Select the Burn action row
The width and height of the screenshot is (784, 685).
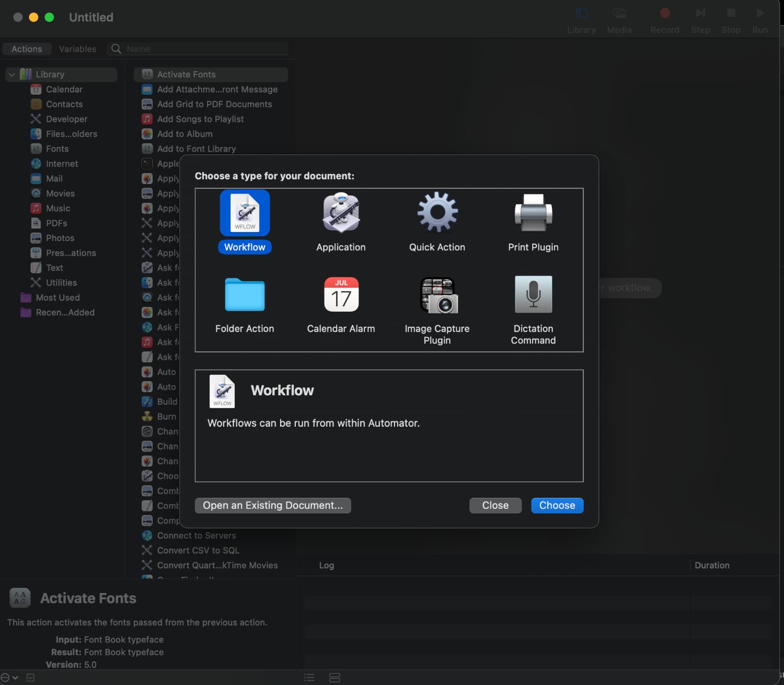160,417
